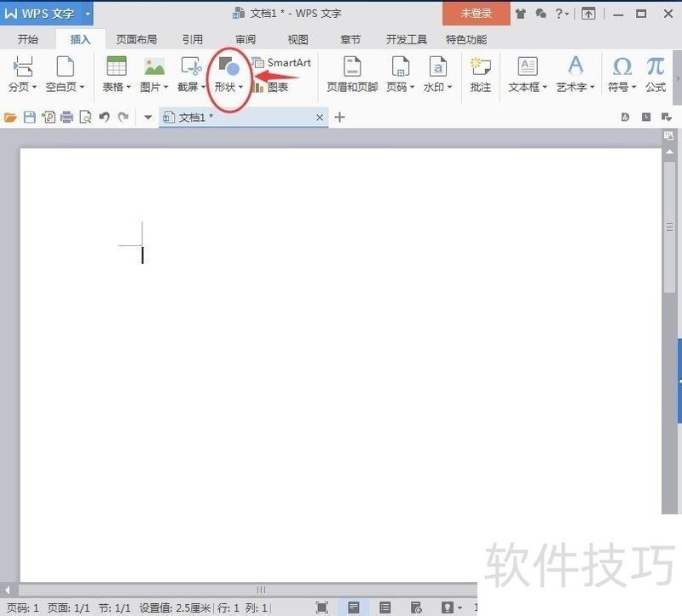Viewport: 682px width, 616px height.
Task: Open the 章节 tab
Action: click(350, 39)
